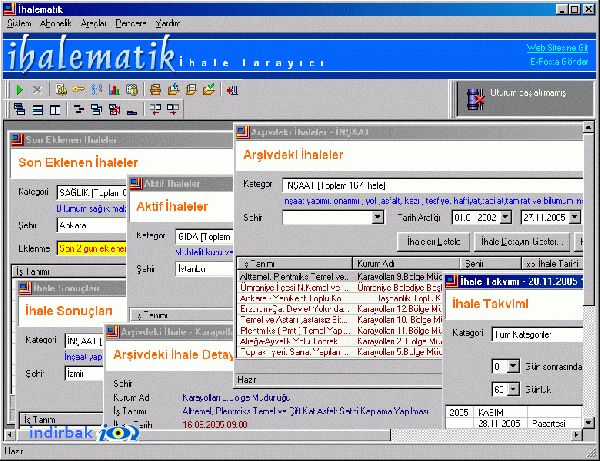
Task: Open the colored bar chart statistics icon
Action: click(x=114, y=90)
